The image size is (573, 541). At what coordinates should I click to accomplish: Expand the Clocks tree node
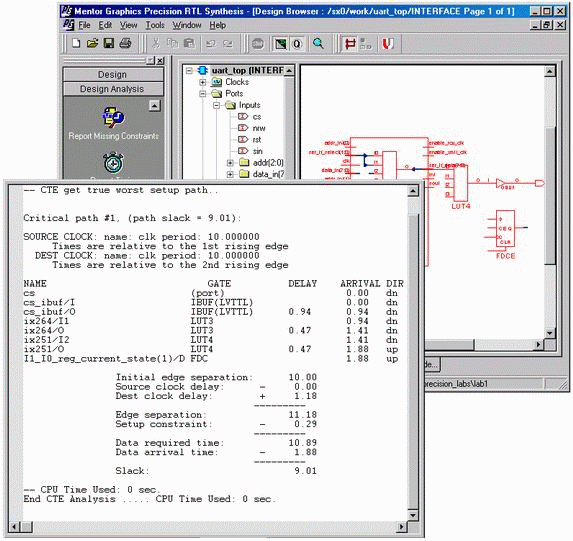click(x=203, y=82)
